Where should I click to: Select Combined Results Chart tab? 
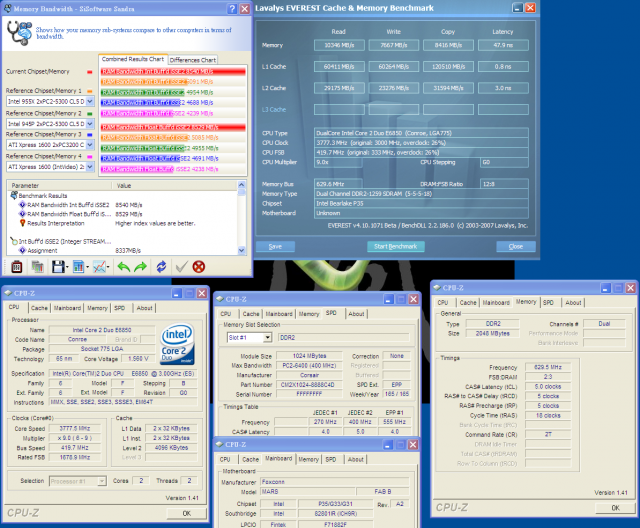[133, 59]
